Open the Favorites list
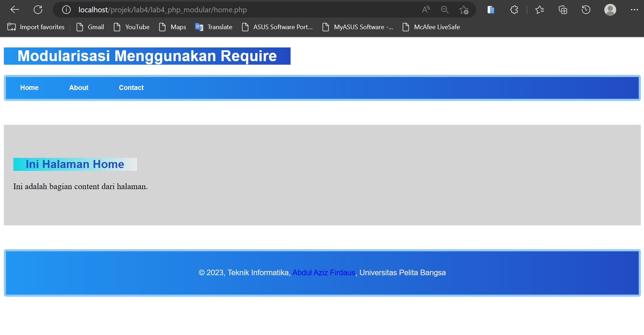644x335 pixels. click(540, 9)
